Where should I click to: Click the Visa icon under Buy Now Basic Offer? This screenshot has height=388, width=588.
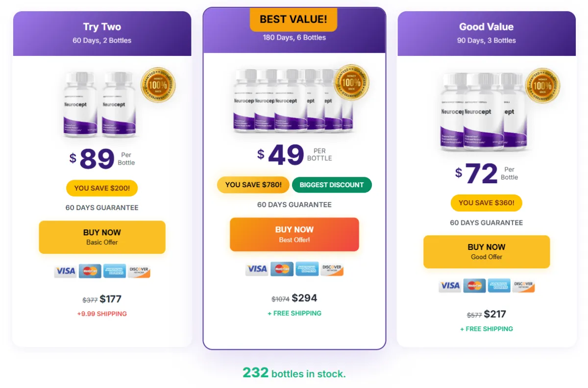[65, 271]
